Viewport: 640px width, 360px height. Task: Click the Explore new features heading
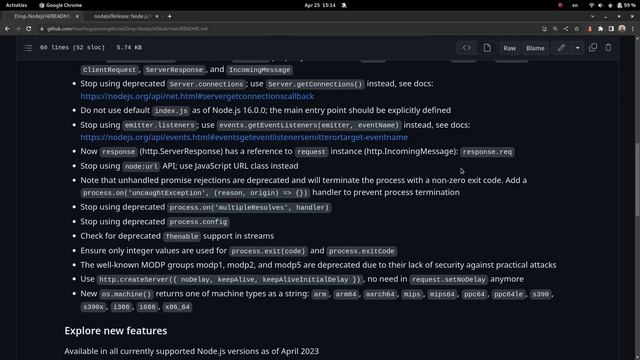[x=116, y=331]
